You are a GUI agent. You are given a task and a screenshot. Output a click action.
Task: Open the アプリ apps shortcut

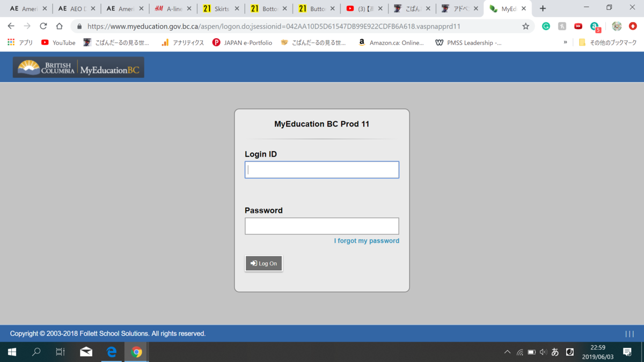tap(20, 42)
